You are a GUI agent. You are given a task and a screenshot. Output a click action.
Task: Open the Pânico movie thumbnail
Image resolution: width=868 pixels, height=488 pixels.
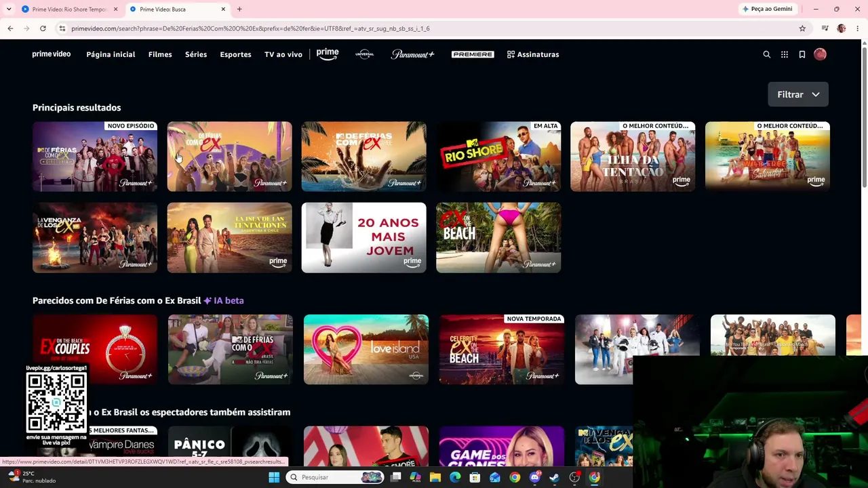tap(231, 446)
